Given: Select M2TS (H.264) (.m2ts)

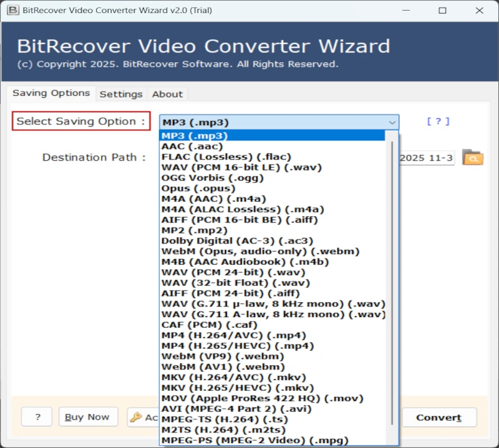Looking at the screenshot, I should [x=272, y=429].
